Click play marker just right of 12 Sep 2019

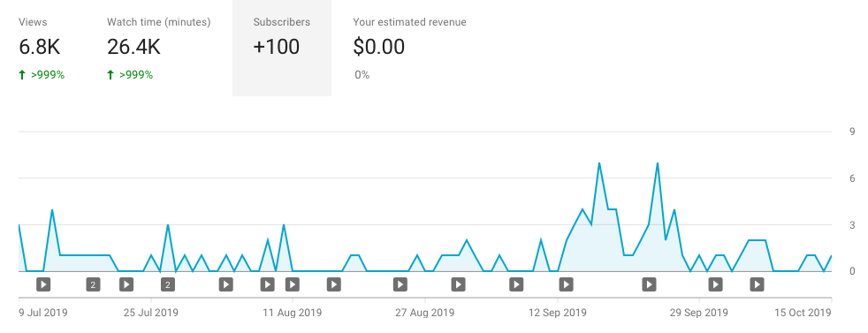(x=566, y=285)
